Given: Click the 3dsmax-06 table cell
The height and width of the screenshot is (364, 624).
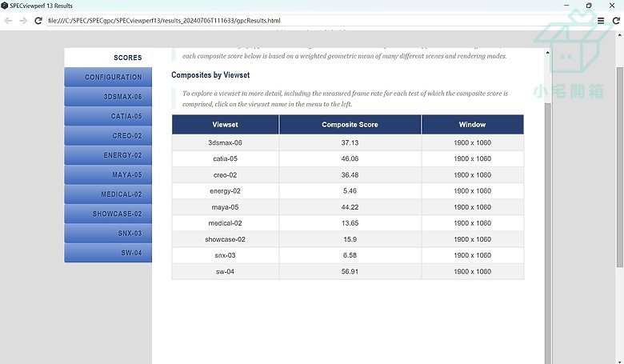Looking at the screenshot, I should pyautogui.click(x=226, y=142).
